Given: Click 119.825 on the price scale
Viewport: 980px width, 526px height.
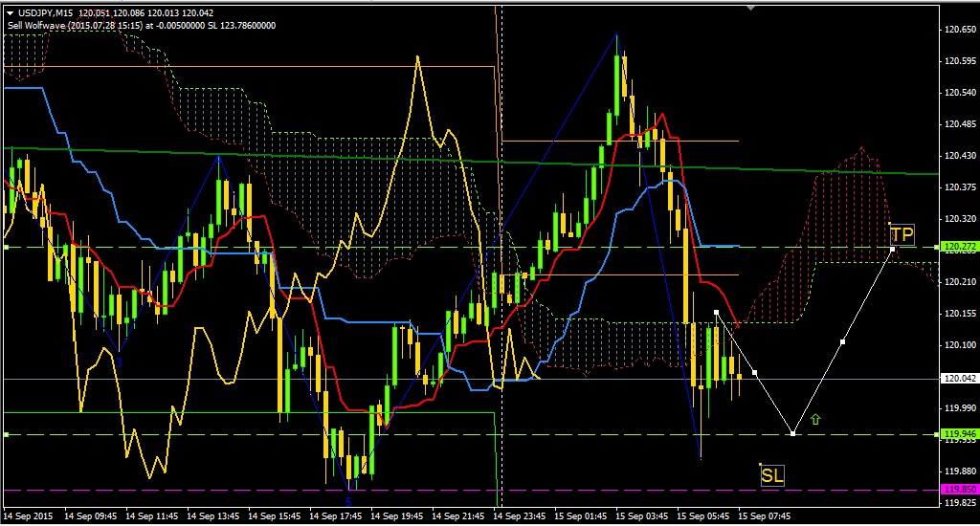Looking at the screenshot, I should (x=960, y=502).
